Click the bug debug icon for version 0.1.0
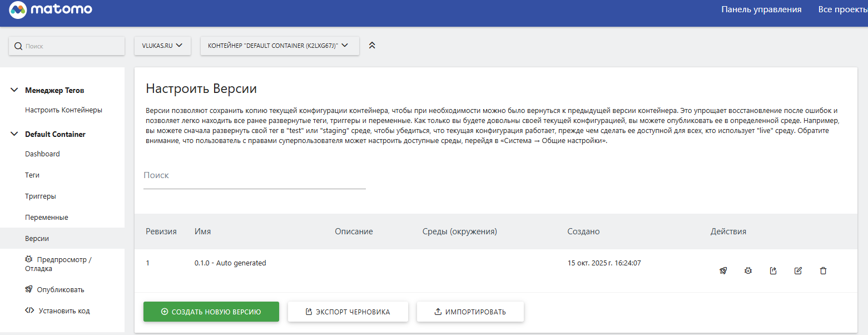The height and width of the screenshot is (335, 868). [x=748, y=271]
